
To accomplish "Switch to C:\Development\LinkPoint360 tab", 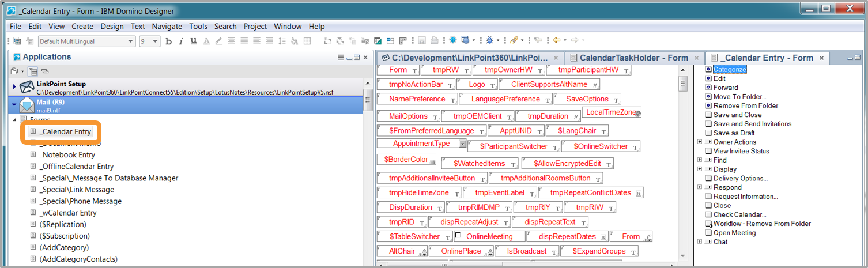I will 470,58.
